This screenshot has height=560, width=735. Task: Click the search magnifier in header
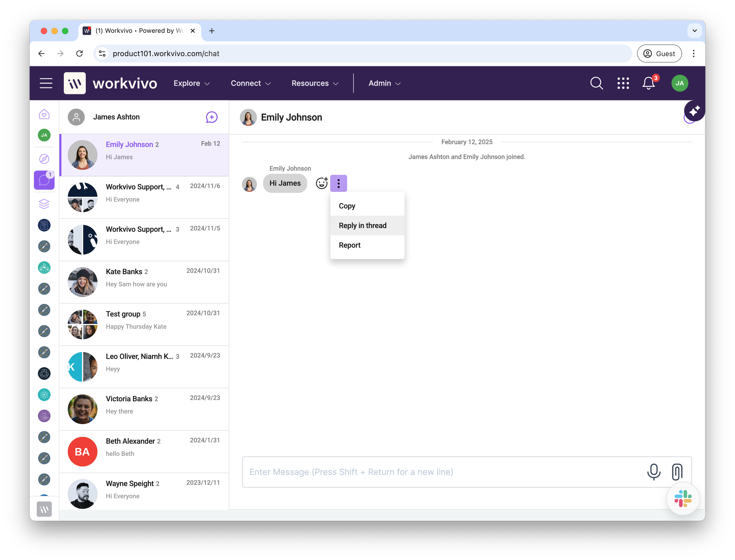[597, 83]
